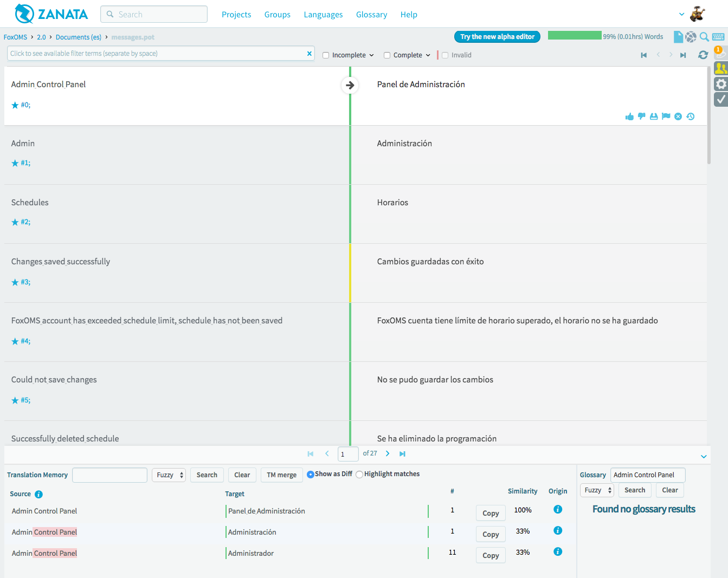Go to version 2.0 breadcrumb link
Image resolution: width=728 pixels, height=578 pixels.
[x=41, y=37]
